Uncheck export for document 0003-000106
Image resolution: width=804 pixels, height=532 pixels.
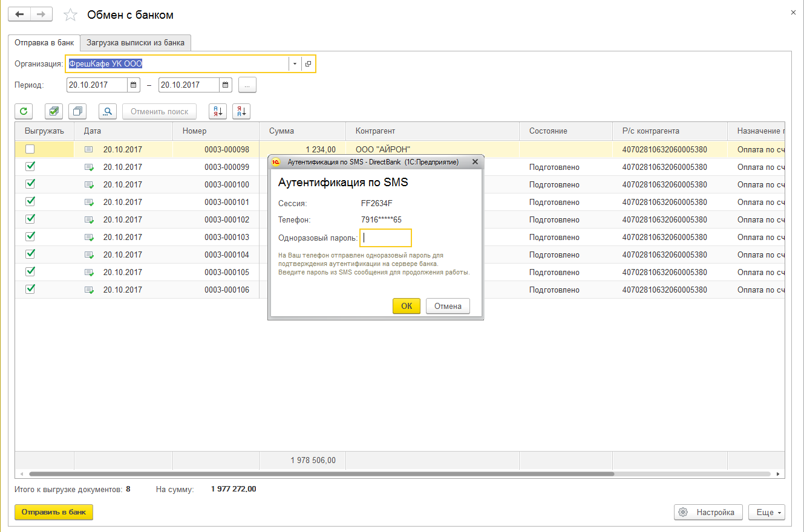tap(30, 289)
